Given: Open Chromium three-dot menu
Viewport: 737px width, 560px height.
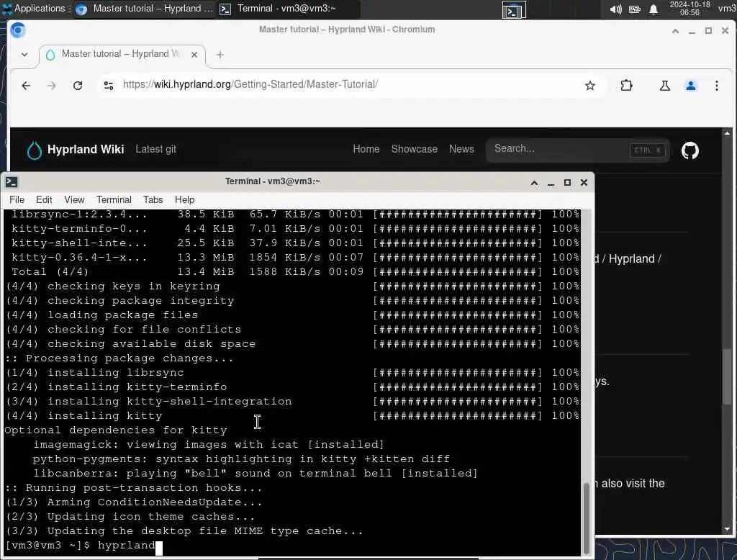Looking at the screenshot, I should tap(716, 85).
